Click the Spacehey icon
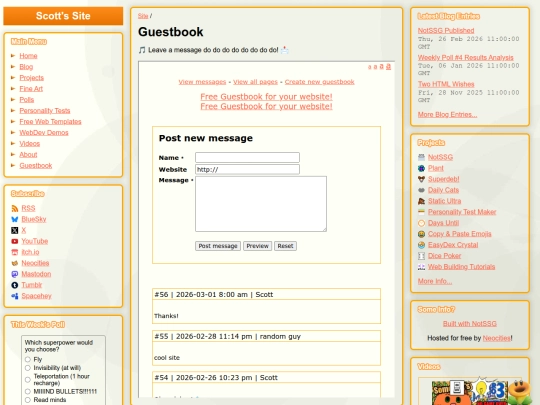Viewport: 540px width, 405px height. point(14,296)
